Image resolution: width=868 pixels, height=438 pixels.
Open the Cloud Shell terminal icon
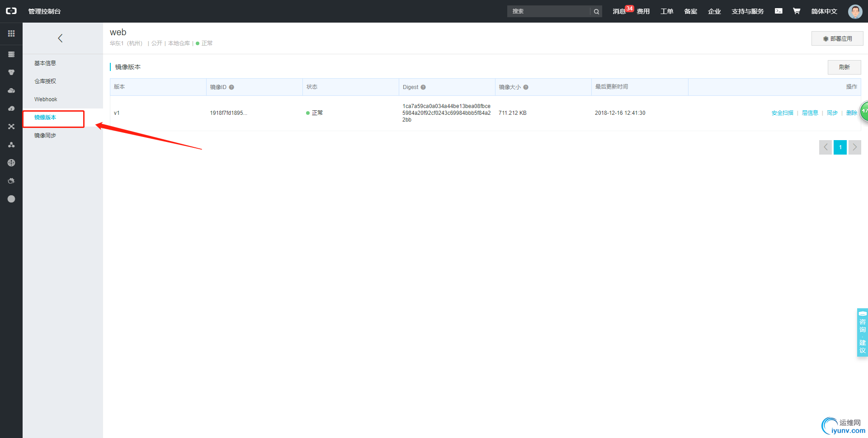pyautogui.click(x=778, y=11)
